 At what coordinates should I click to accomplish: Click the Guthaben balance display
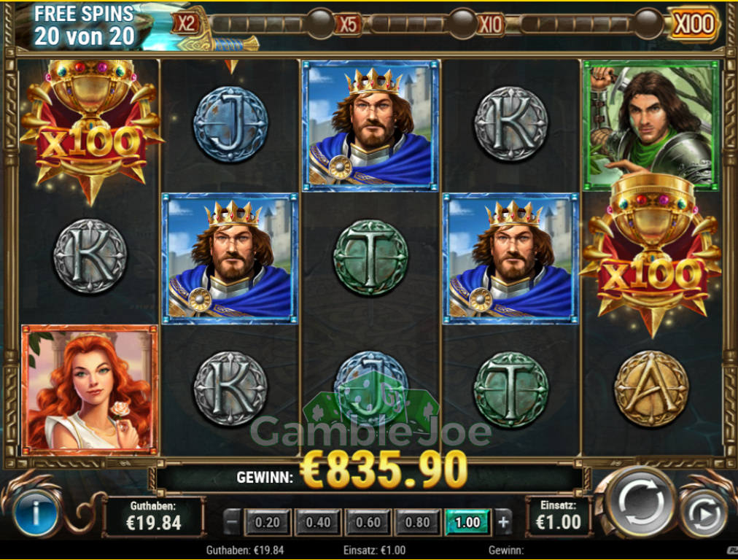click(x=154, y=516)
